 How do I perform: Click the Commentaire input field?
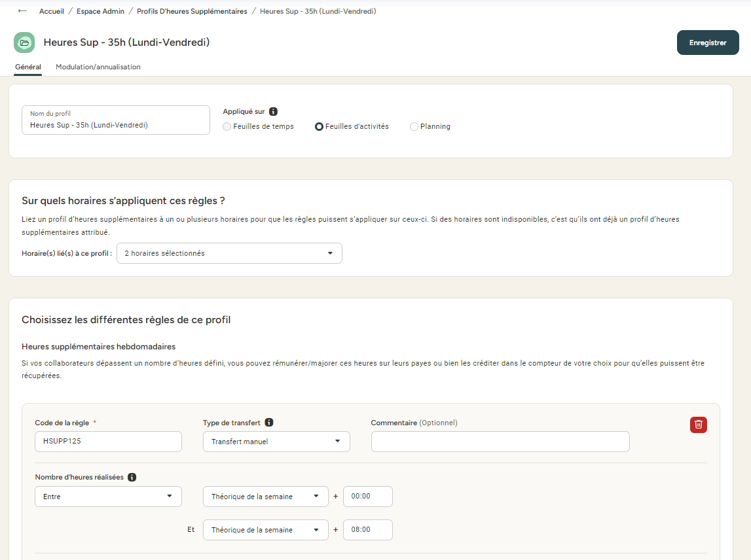pyautogui.click(x=500, y=442)
